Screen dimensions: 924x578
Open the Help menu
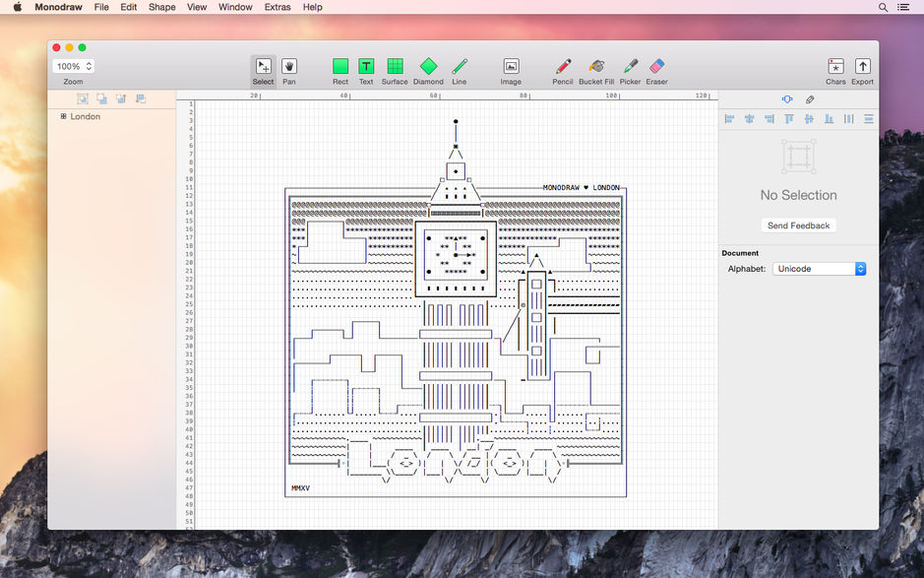click(x=312, y=7)
